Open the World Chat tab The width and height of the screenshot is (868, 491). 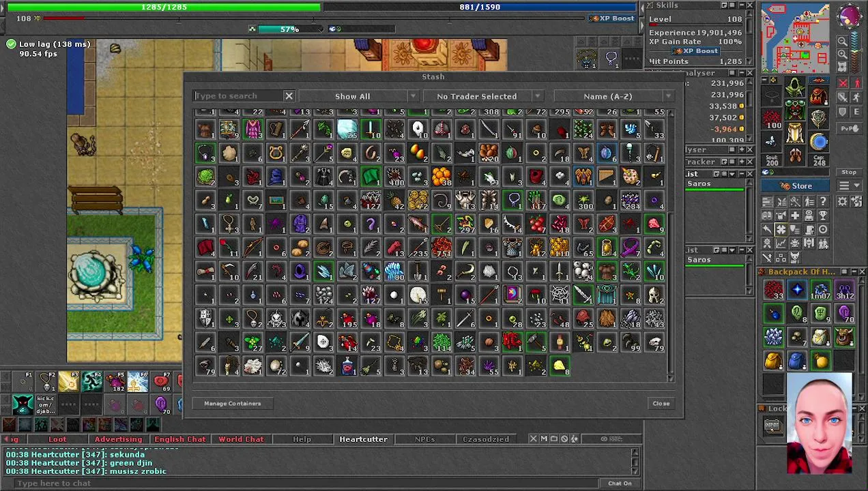point(241,439)
